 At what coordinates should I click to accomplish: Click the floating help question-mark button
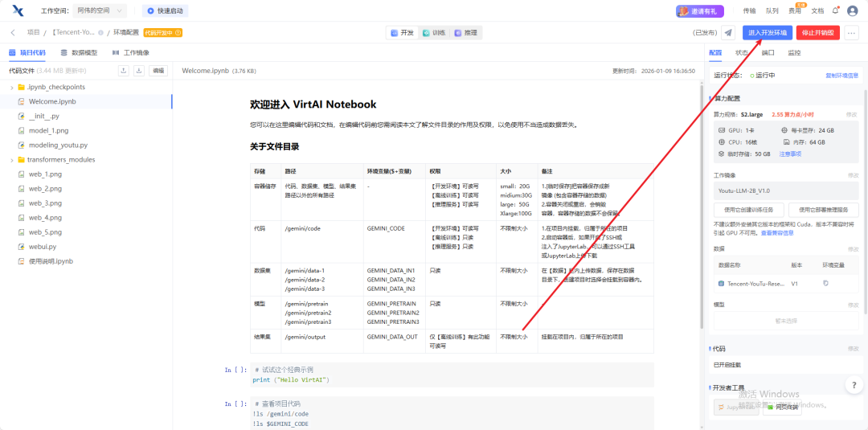click(853, 384)
